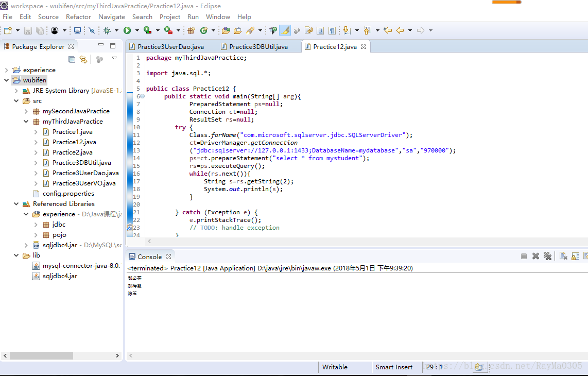Collapse the wubifen project node

[6, 80]
